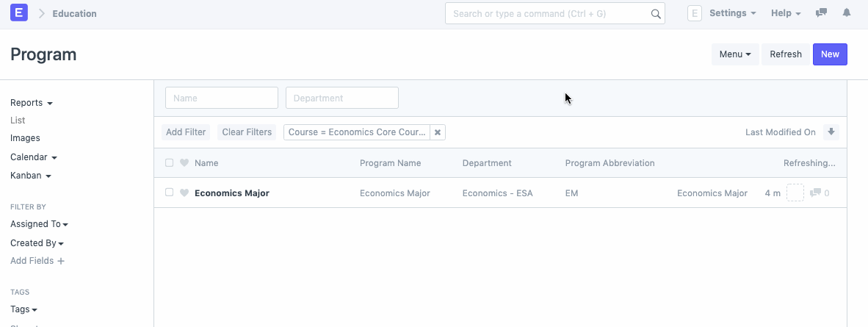Click the ERPNext home logo icon
The image size is (868, 327).
(19, 13)
